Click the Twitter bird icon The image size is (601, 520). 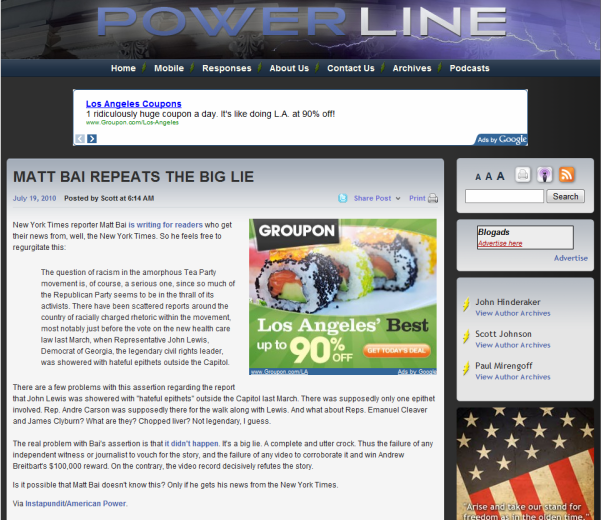point(343,198)
